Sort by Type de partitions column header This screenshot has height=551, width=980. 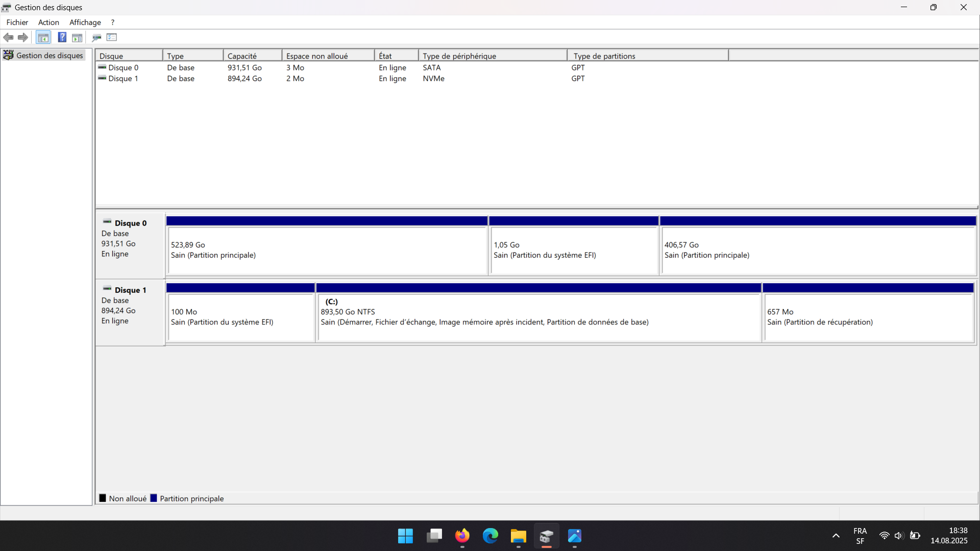[648, 56]
